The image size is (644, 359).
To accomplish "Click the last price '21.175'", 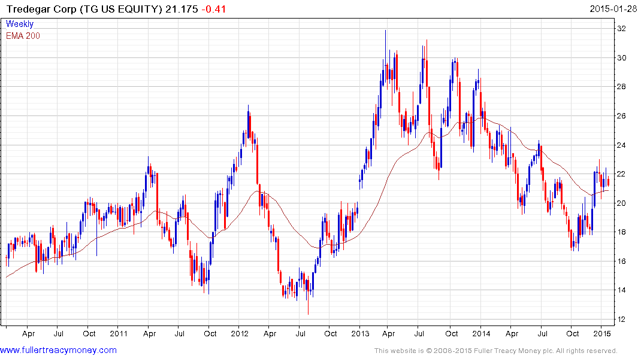I will (x=182, y=9).
